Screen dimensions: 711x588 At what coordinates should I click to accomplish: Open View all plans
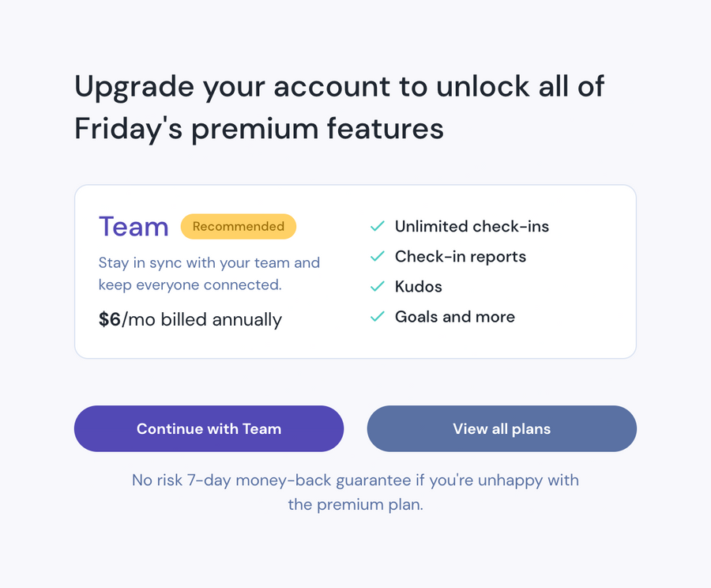coord(502,428)
